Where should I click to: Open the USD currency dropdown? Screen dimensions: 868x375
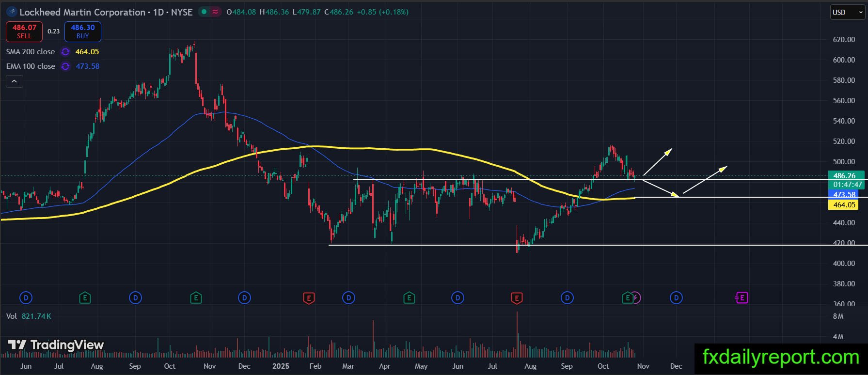[x=847, y=13]
